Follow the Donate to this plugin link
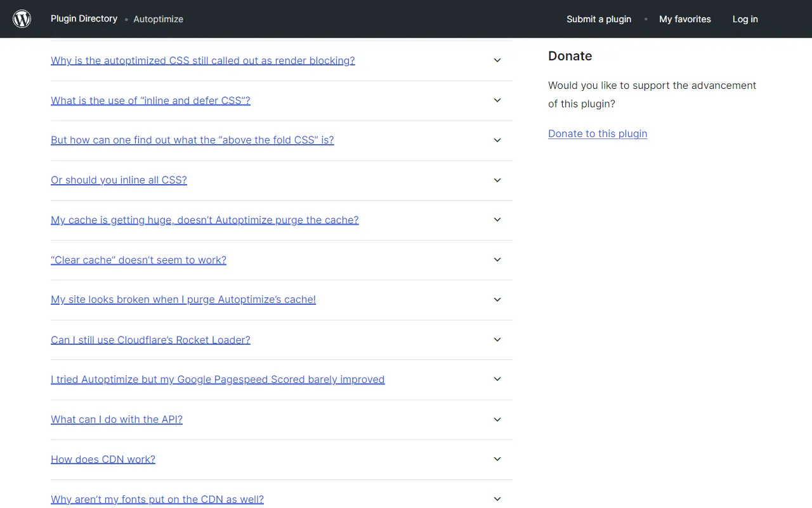 pyautogui.click(x=598, y=133)
